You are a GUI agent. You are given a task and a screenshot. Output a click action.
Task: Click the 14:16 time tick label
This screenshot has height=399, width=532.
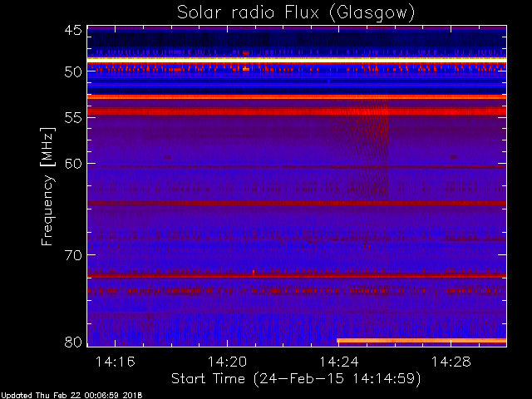click(x=116, y=362)
